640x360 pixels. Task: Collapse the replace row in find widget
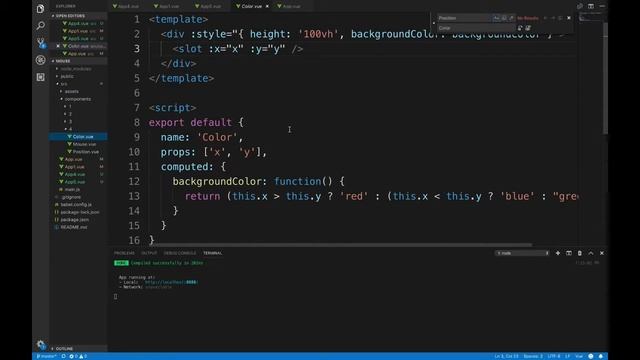coord(433,23)
